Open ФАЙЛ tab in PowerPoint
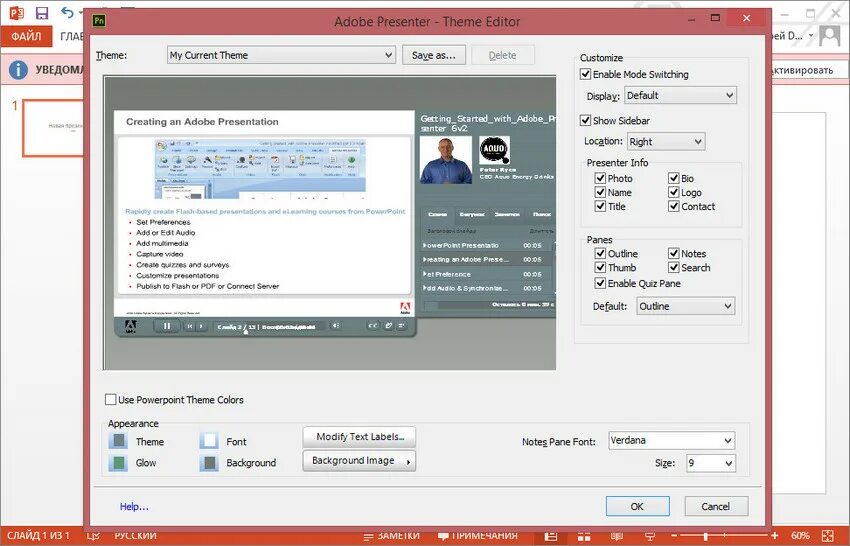The width and height of the screenshot is (850, 546). [26, 36]
